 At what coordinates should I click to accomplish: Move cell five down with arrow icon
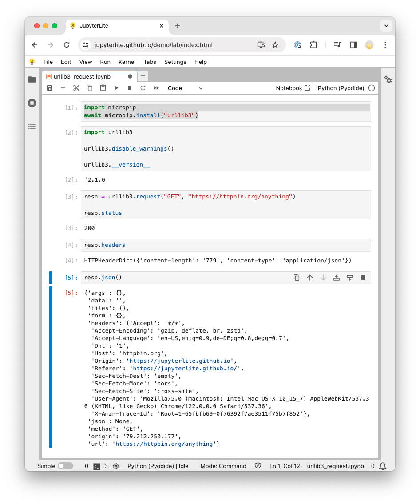click(x=323, y=278)
